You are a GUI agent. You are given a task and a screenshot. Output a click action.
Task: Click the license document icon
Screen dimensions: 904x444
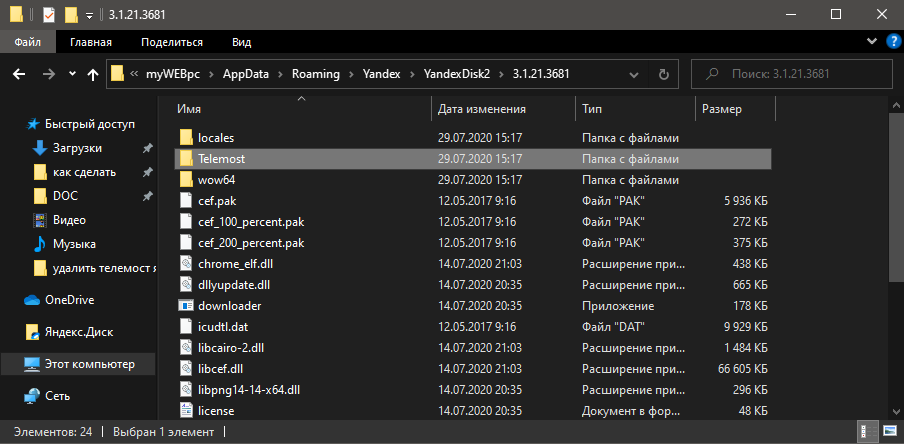tap(186, 411)
